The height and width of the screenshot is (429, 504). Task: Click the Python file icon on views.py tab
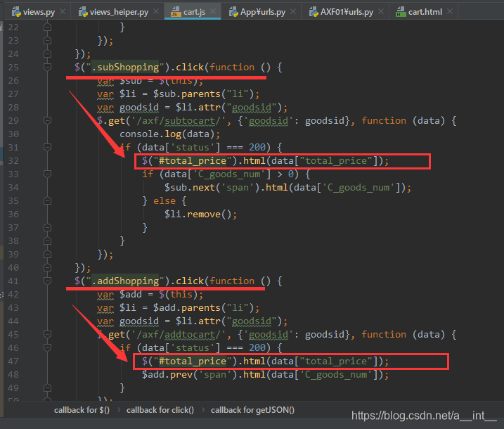[x=16, y=12]
